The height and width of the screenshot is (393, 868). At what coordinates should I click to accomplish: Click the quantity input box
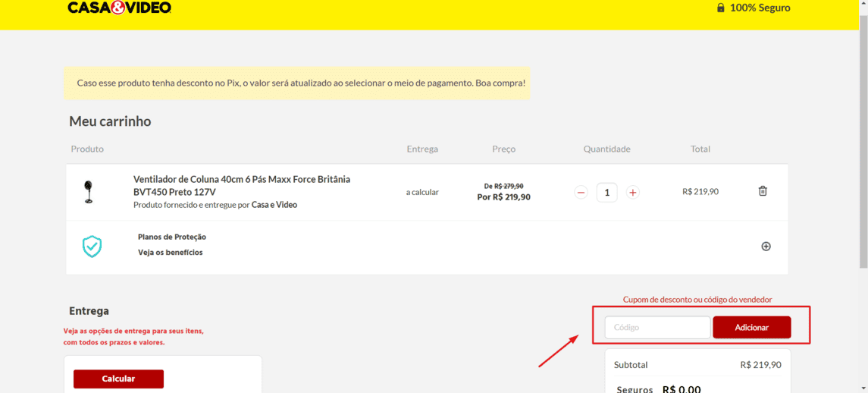606,193
